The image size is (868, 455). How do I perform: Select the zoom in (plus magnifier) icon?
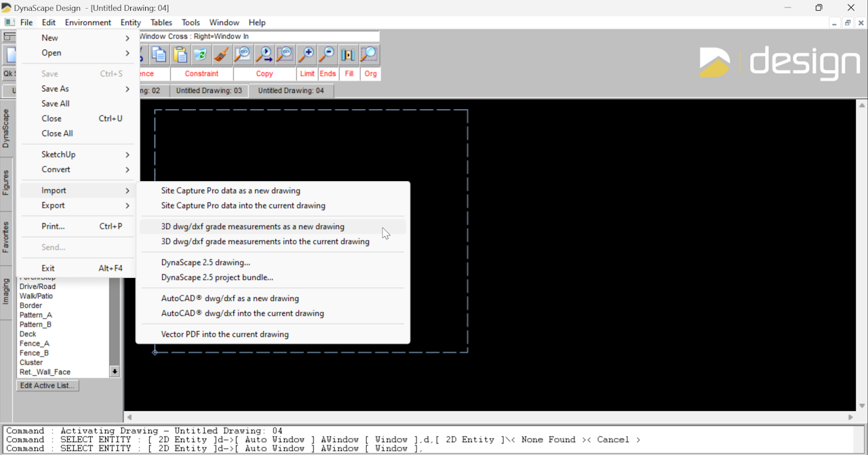[307, 54]
